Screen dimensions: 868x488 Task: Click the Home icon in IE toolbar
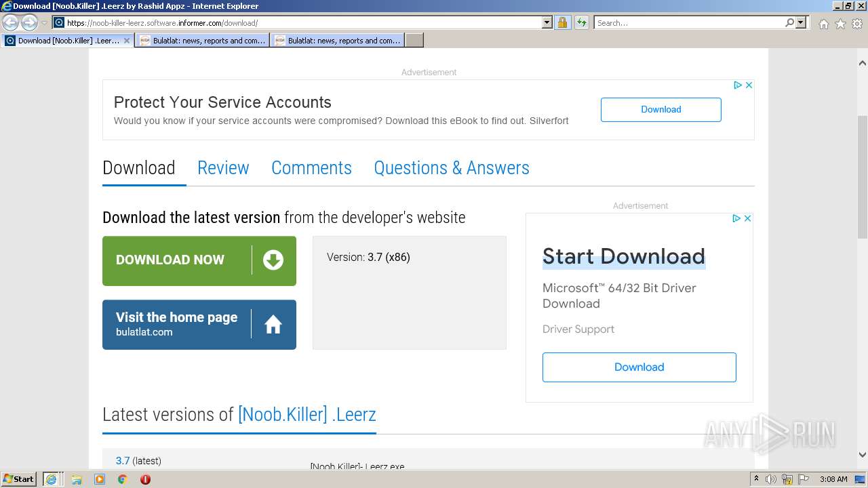823,24
